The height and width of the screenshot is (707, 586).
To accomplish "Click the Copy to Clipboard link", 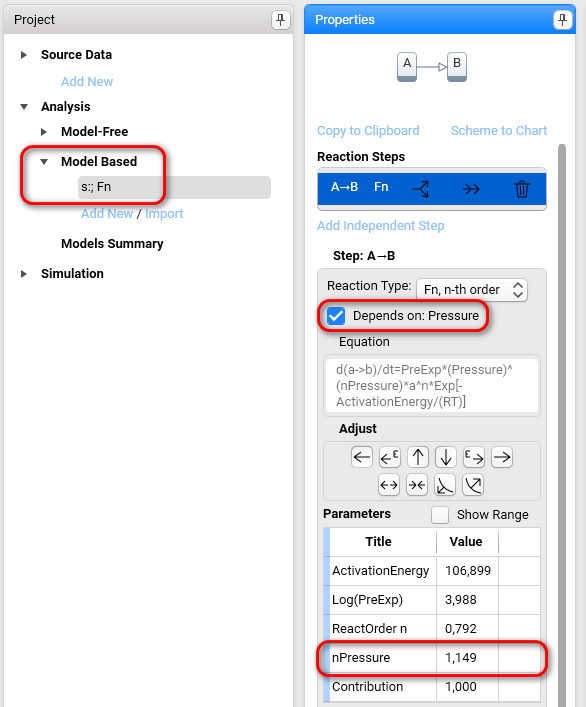I will pyautogui.click(x=368, y=131).
